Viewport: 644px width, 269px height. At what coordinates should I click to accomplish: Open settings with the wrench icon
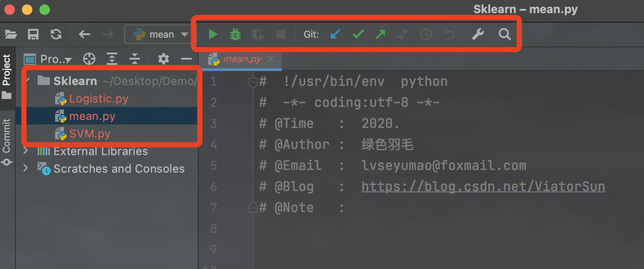click(478, 34)
